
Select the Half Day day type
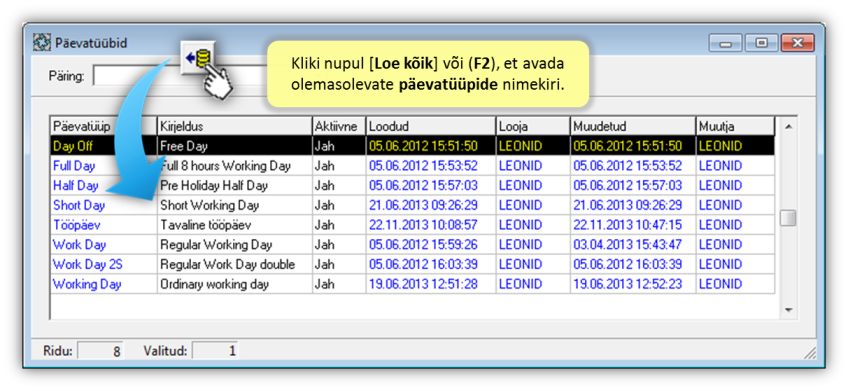pyautogui.click(x=76, y=185)
